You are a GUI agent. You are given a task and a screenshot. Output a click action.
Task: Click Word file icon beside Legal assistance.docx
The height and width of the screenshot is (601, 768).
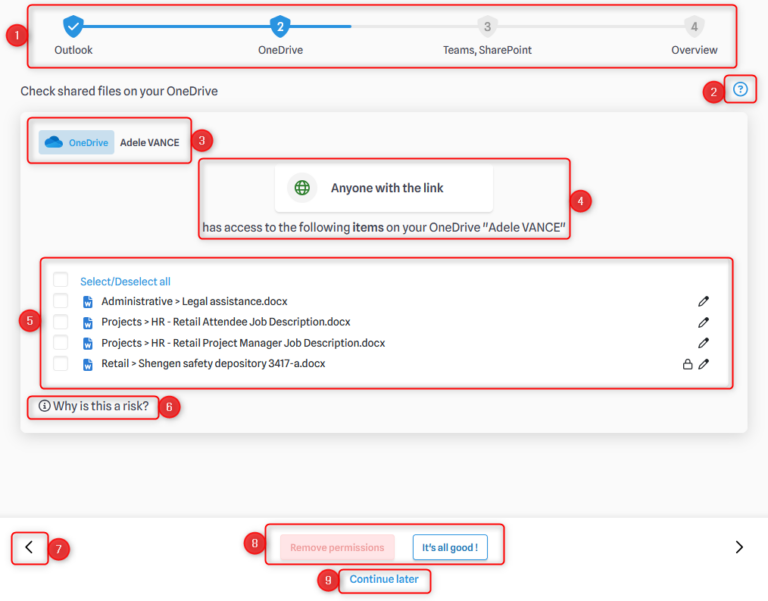point(88,302)
